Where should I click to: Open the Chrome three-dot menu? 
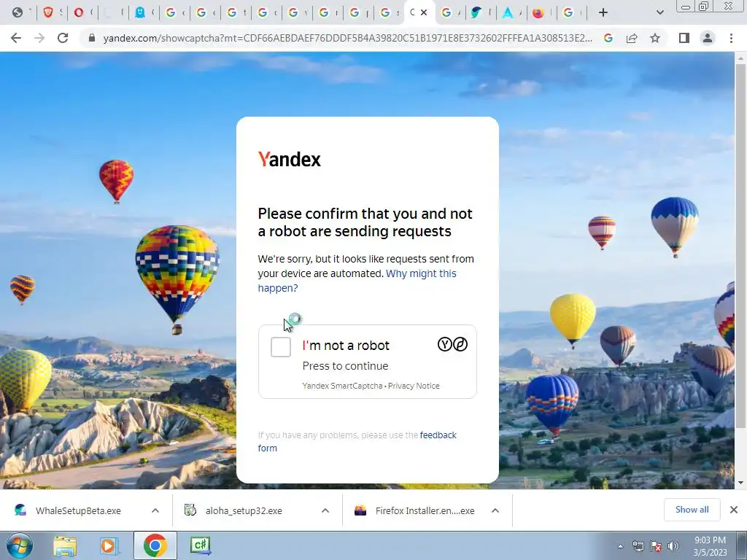pos(731,38)
